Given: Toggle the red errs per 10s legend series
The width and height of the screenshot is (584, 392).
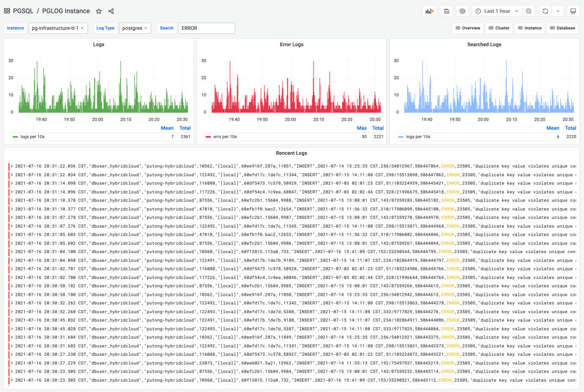Looking at the screenshot, I should click(x=221, y=137).
